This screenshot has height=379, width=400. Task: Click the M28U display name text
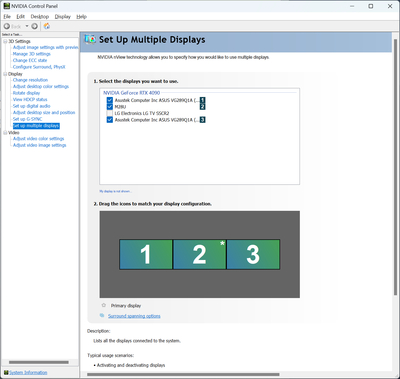pyautogui.click(x=120, y=107)
